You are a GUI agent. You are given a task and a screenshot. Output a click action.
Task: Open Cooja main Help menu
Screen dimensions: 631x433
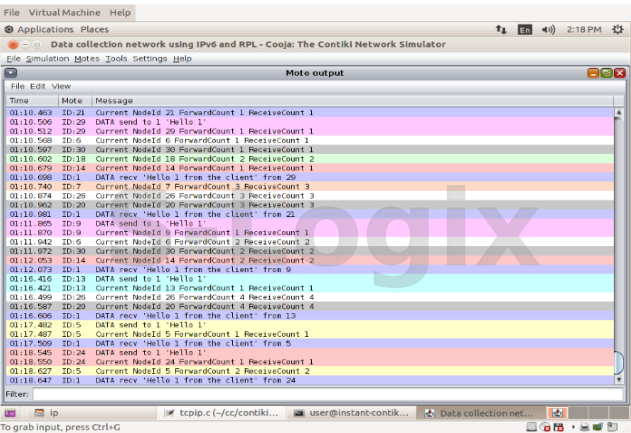pyautogui.click(x=182, y=59)
